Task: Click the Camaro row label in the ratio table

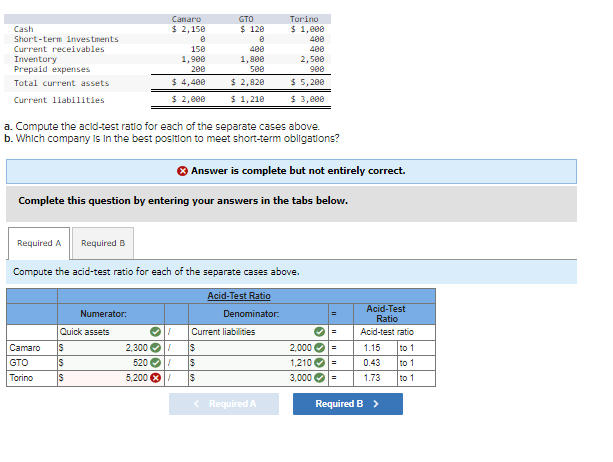Action: 25,347
